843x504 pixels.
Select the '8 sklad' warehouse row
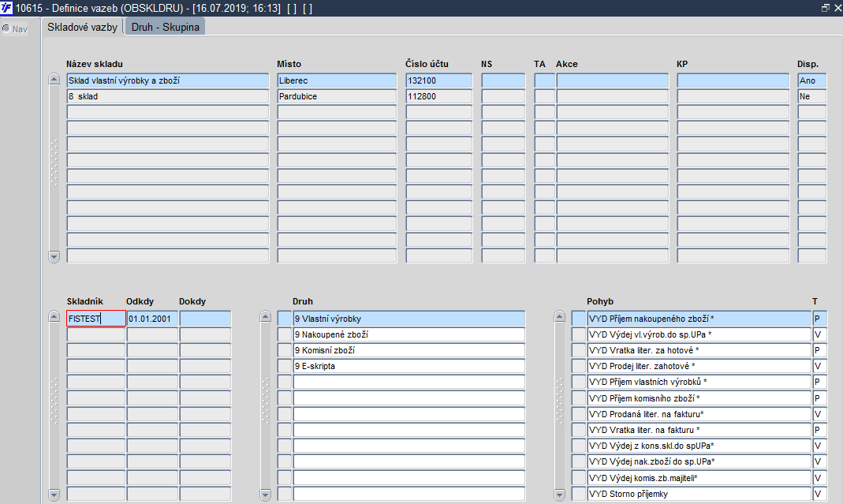168,96
